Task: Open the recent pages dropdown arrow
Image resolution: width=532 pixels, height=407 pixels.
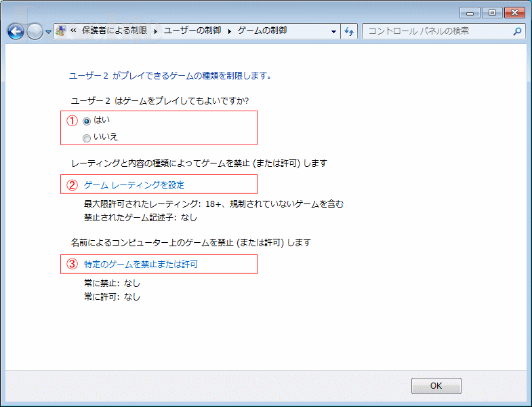Action: tap(48, 32)
